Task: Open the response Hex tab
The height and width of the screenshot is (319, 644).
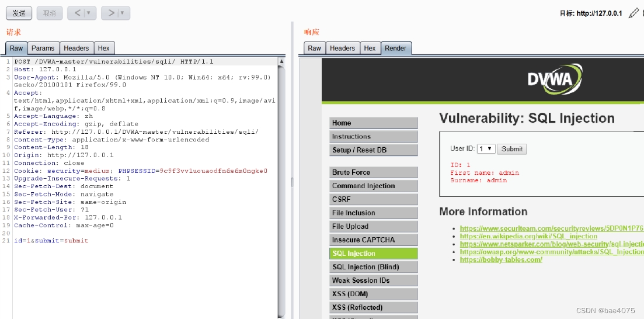Action: [x=370, y=48]
